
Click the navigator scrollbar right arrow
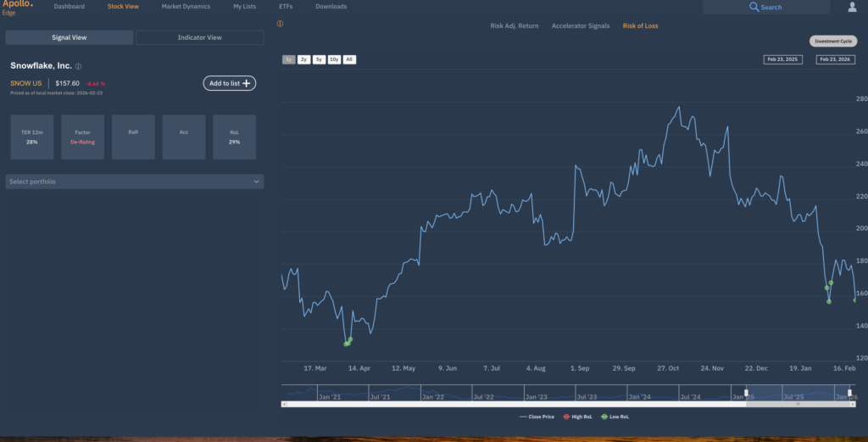point(854,405)
